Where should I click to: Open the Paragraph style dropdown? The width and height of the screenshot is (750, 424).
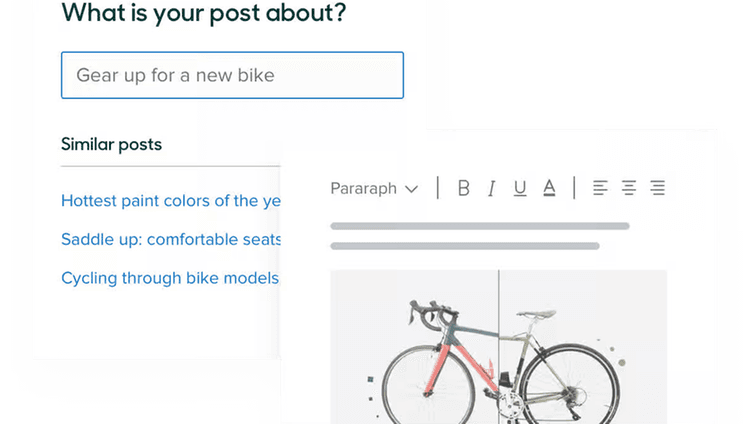click(375, 189)
